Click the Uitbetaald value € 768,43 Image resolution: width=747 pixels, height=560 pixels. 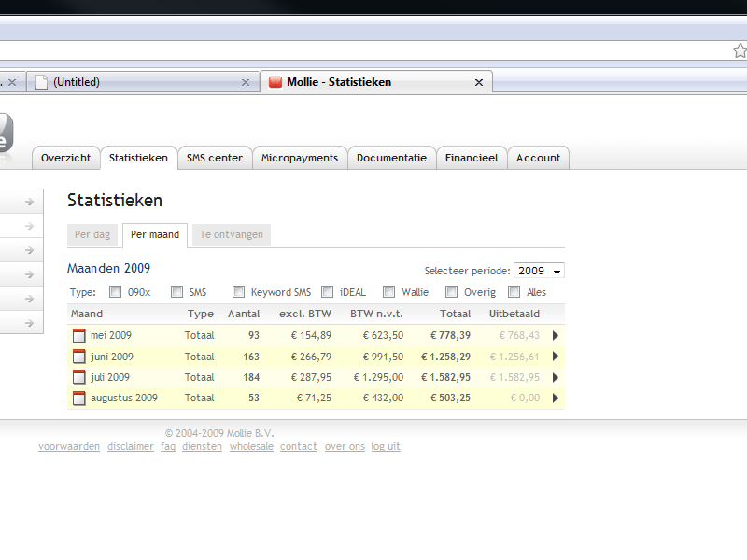pos(519,335)
